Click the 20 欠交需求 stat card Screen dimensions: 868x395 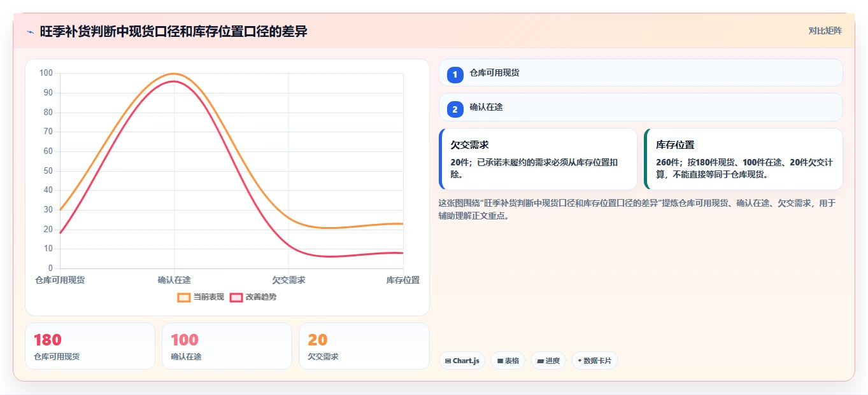coord(364,346)
